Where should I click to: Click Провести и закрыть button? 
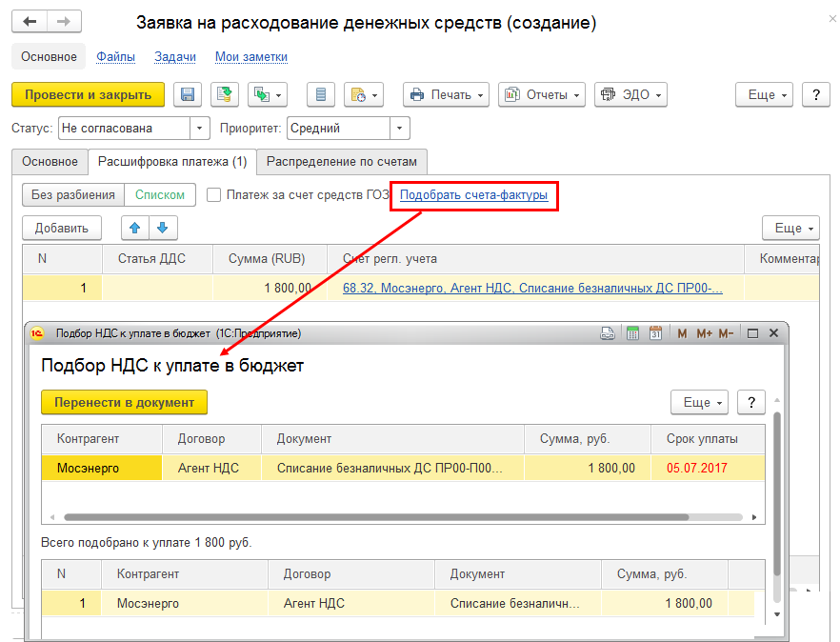coord(88,95)
